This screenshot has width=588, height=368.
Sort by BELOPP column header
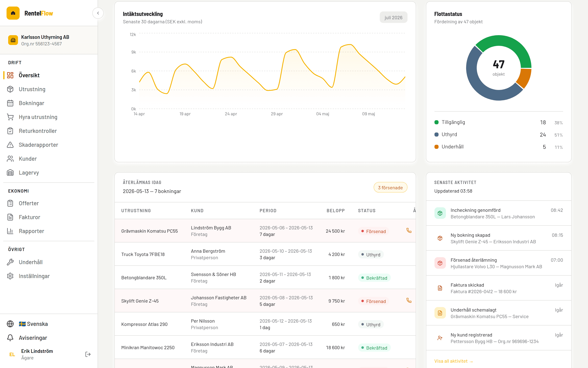tap(336, 211)
